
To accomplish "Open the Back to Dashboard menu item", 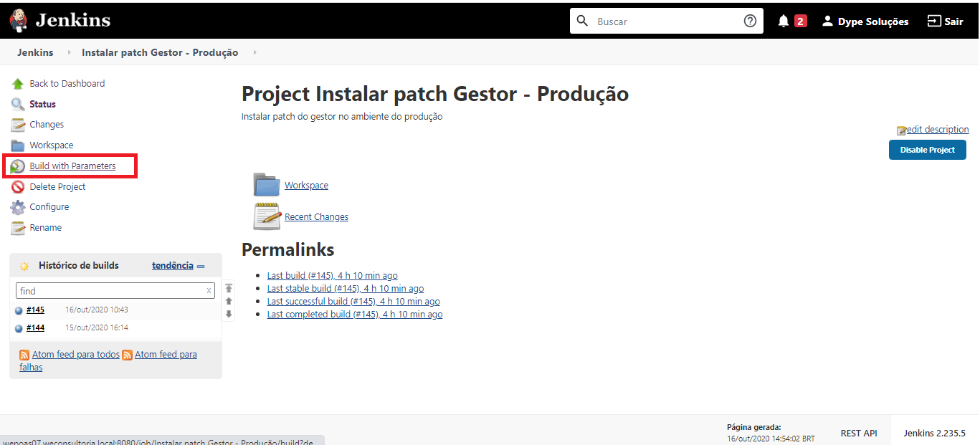I will pos(67,84).
